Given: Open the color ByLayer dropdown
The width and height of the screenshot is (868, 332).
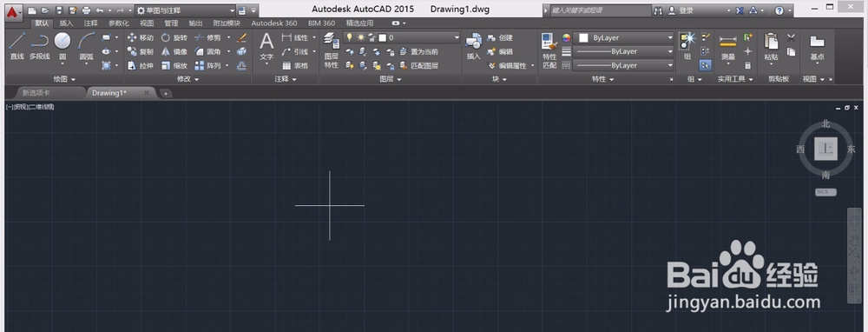Looking at the screenshot, I should [x=623, y=37].
